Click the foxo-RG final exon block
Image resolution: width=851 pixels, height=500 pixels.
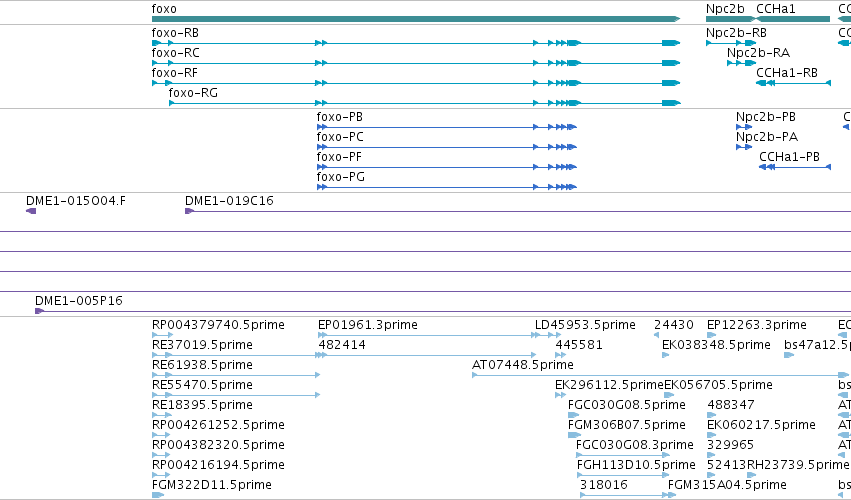click(x=671, y=103)
